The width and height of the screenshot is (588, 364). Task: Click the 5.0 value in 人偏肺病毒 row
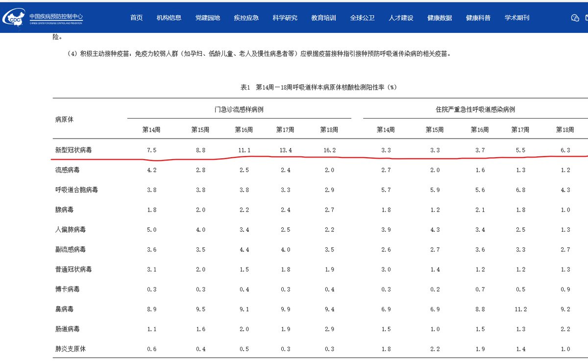tap(152, 229)
